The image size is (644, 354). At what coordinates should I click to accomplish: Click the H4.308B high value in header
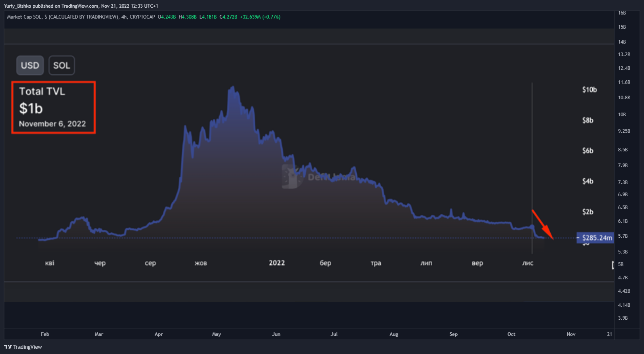tap(188, 17)
